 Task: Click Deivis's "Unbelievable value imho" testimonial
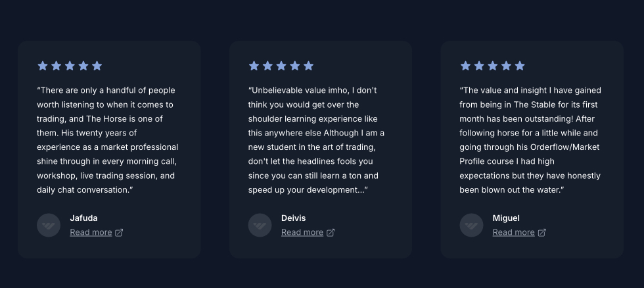point(316,140)
